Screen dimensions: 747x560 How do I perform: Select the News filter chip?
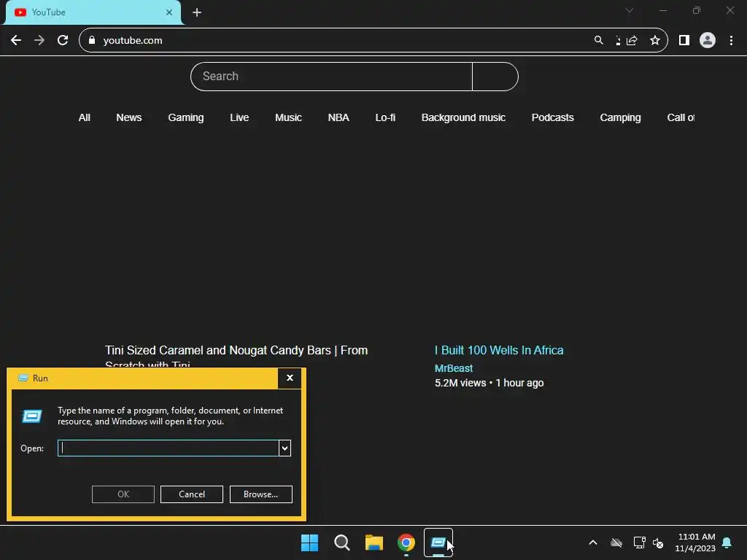pyautogui.click(x=129, y=117)
